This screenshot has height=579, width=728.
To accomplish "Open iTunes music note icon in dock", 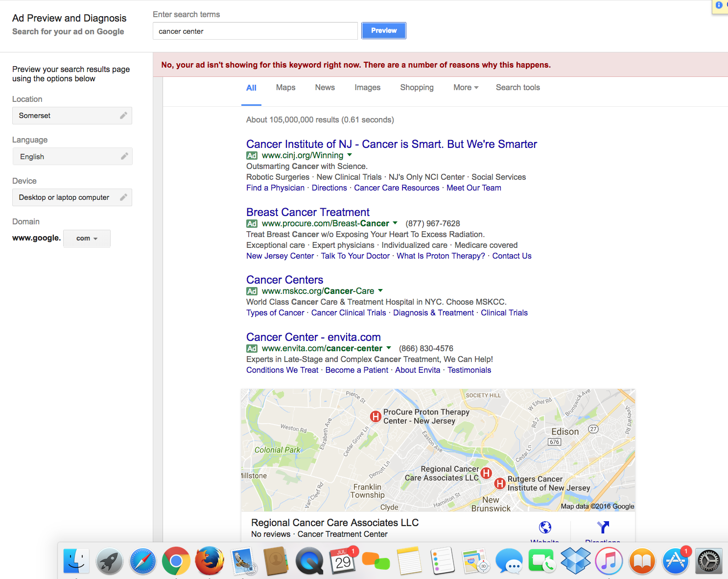I will click(x=609, y=561).
